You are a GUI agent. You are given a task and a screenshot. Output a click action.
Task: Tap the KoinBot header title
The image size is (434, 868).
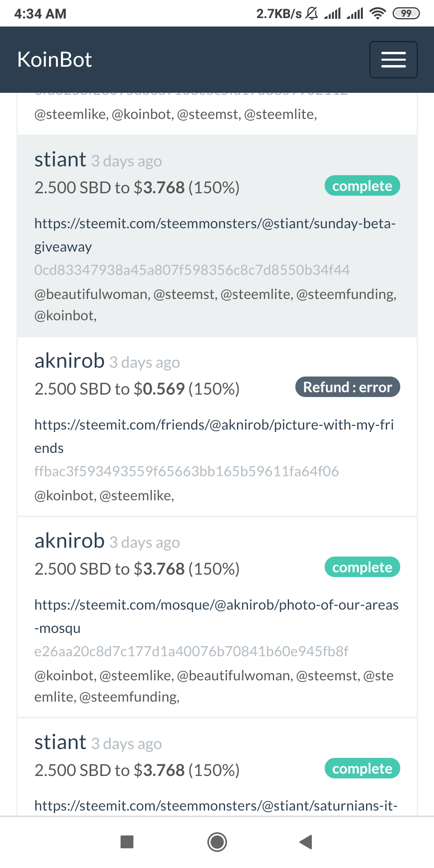(55, 59)
